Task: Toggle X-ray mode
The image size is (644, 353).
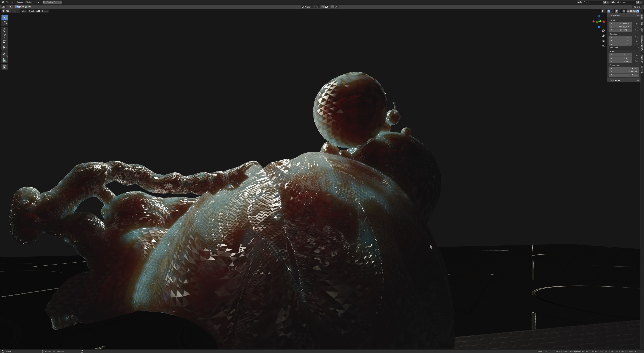Action: coord(624,11)
